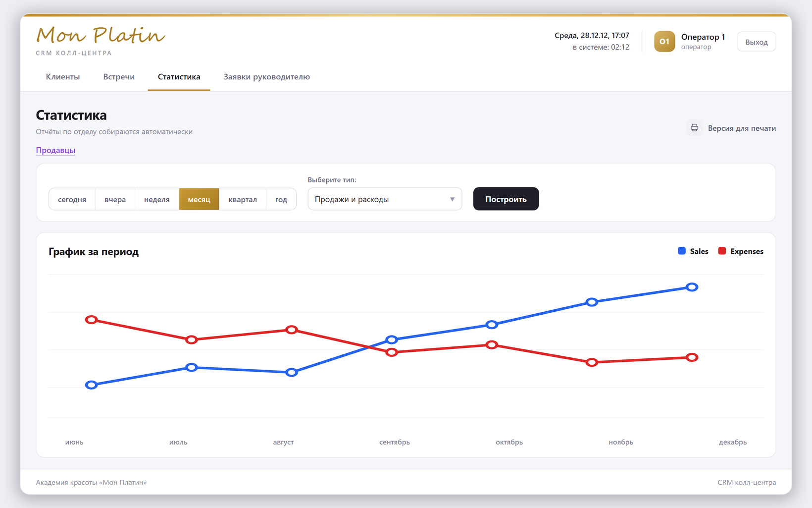Screen dimensions: 812x508
Task: Click the 'Построить' button
Action: click(506, 199)
